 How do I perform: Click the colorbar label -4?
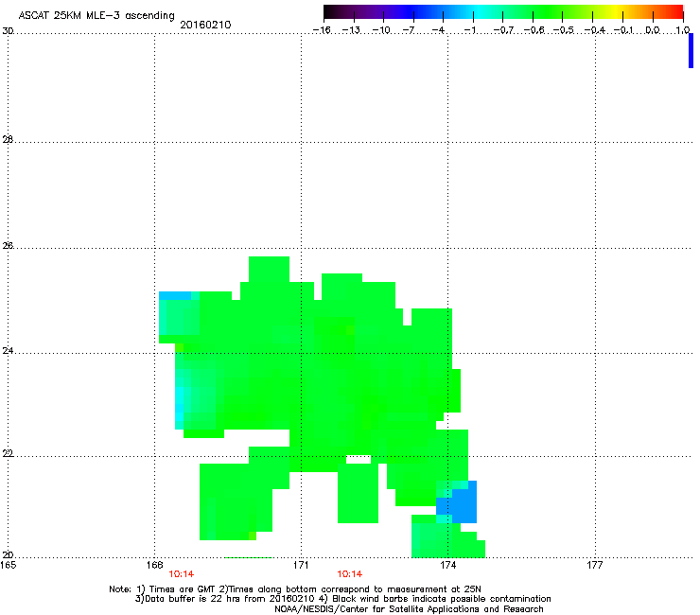click(438, 30)
